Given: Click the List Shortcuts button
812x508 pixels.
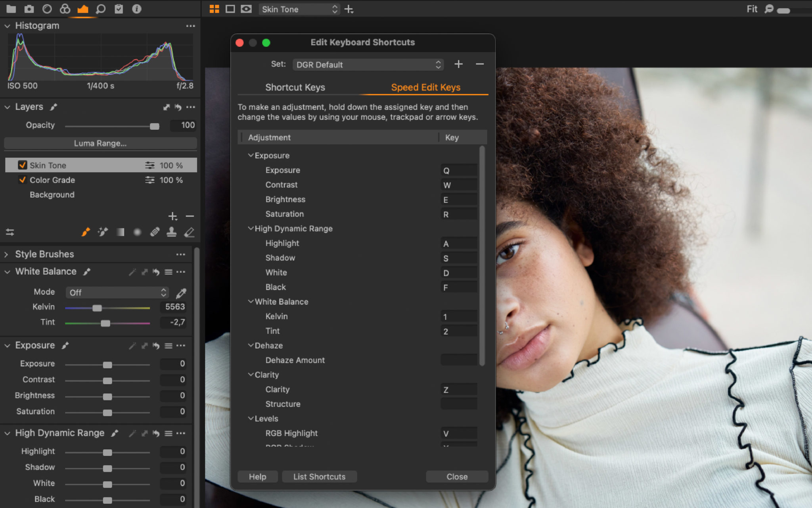Looking at the screenshot, I should [x=320, y=476].
